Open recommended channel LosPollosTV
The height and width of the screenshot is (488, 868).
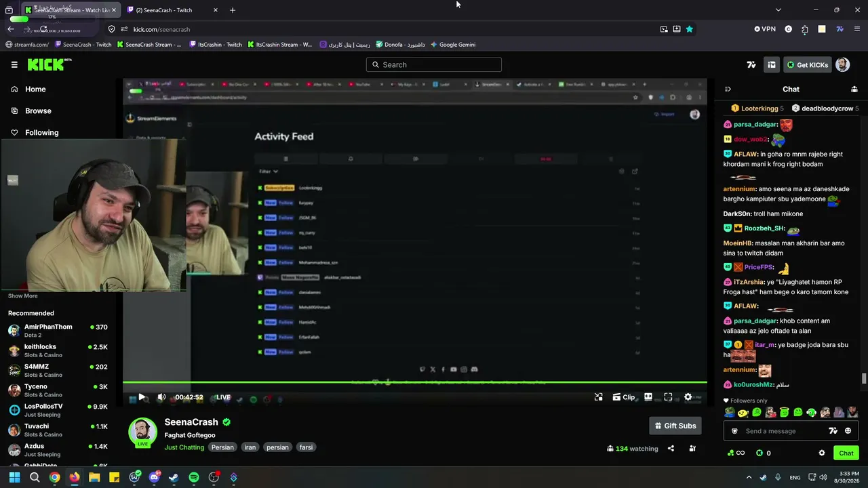coord(58,410)
